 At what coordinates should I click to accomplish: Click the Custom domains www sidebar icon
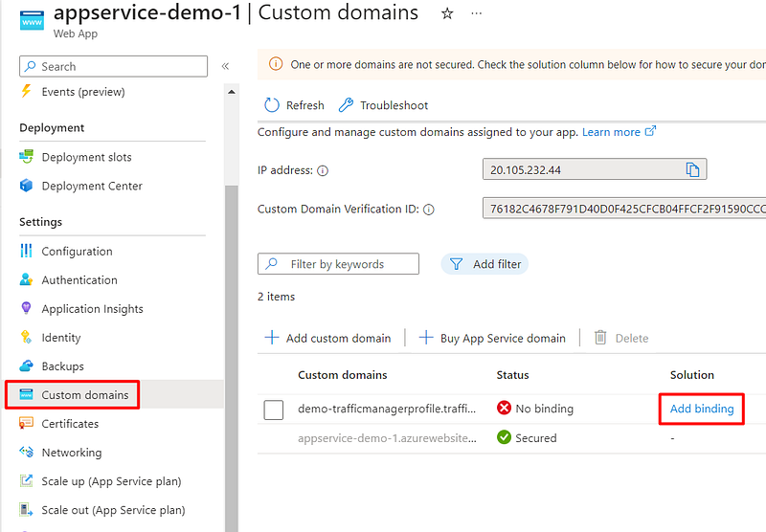pos(27,394)
